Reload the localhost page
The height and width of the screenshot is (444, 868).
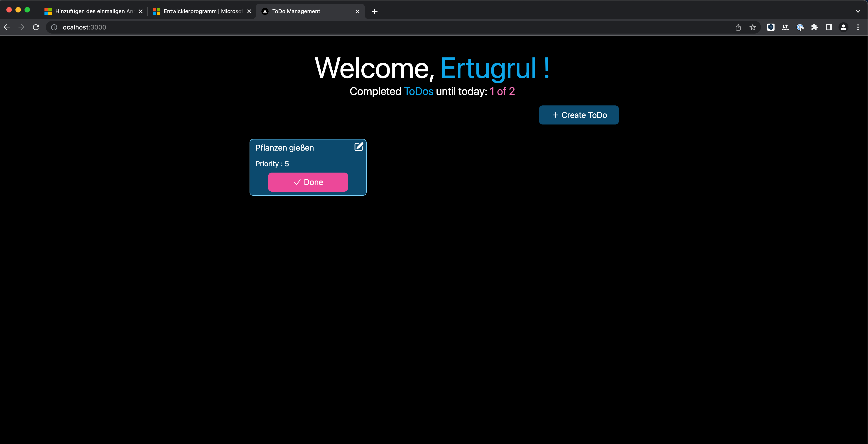coord(36,27)
